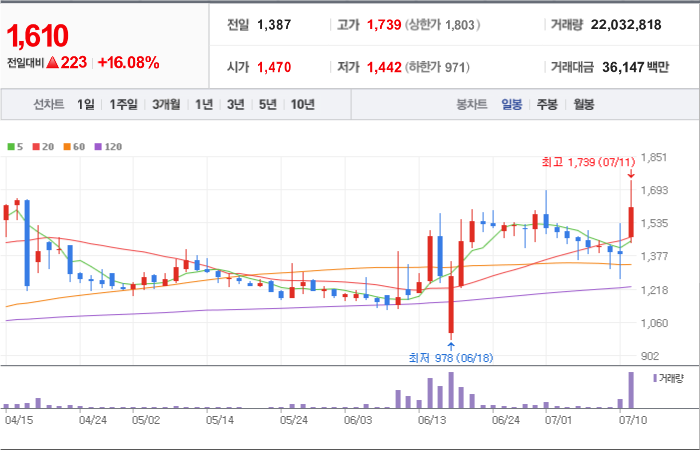Click the 05/14 date axis label
700x450 pixels.
(x=220, y=421)
